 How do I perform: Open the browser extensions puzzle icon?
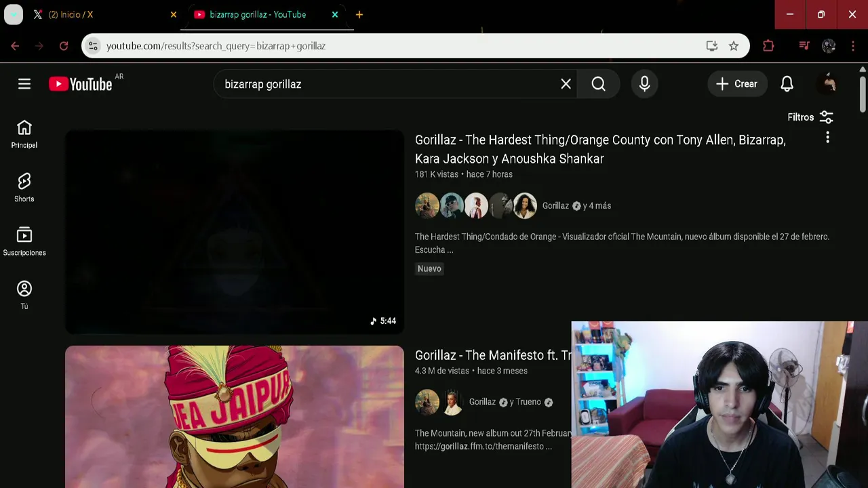coord(768,46)
